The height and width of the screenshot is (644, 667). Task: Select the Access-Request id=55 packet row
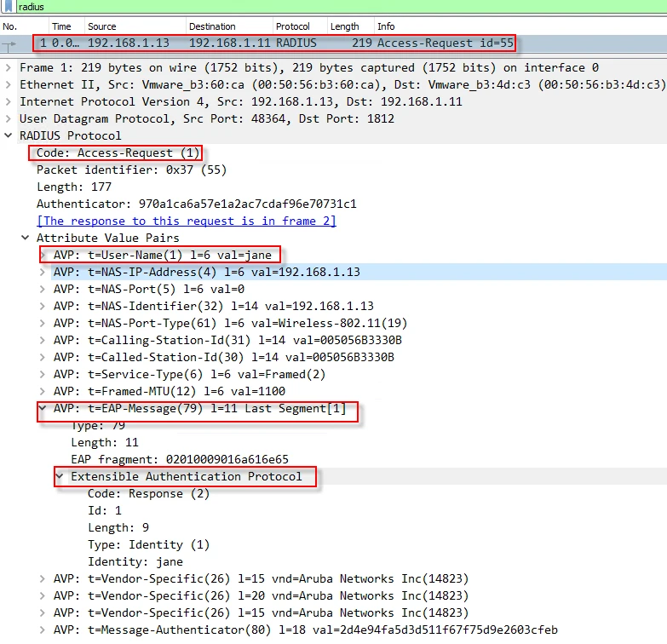pyautogui.click(x=273, y=43)
